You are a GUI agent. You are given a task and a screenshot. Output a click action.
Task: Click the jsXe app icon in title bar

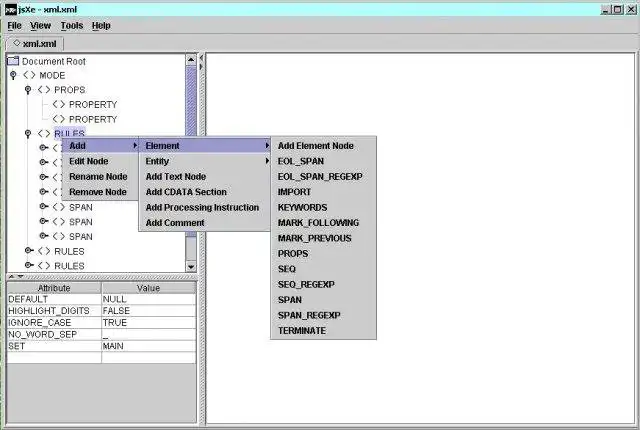tap(11, 9)
